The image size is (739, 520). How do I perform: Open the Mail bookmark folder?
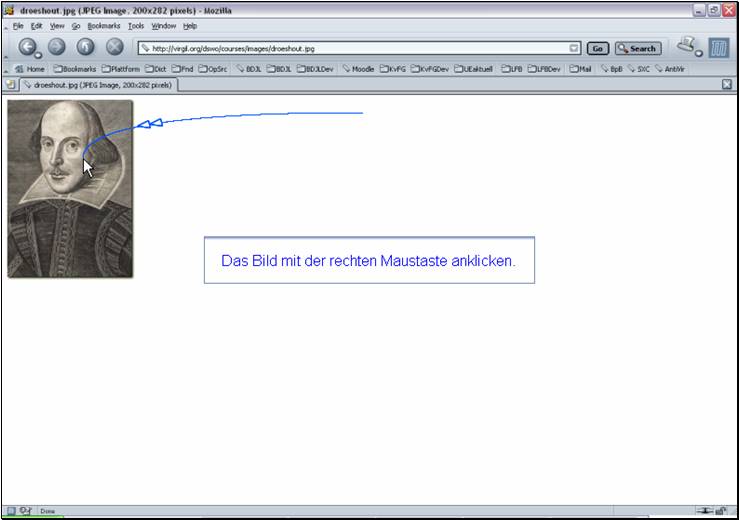coord(581,69)
